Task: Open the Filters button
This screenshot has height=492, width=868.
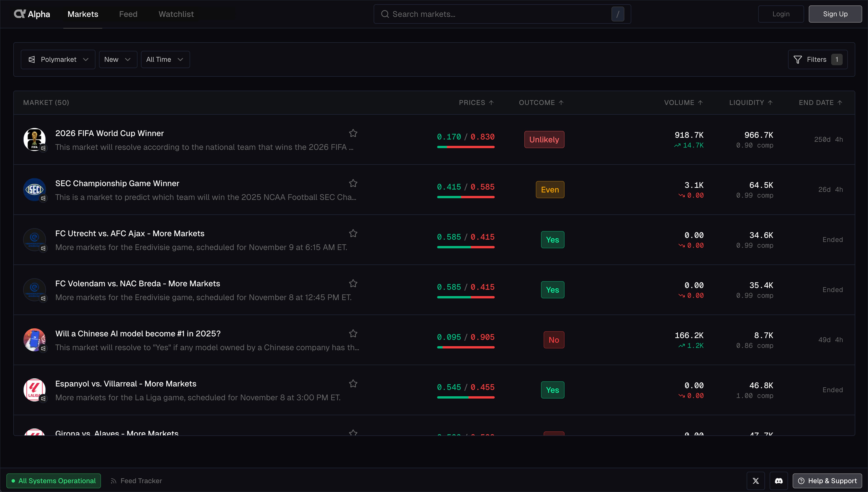Action: coord(817,60)
